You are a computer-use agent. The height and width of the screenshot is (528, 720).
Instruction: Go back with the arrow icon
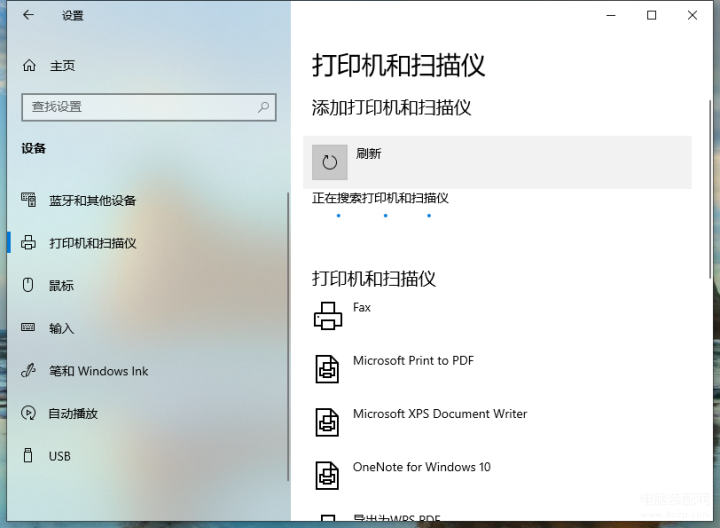[x=28, y=15]
